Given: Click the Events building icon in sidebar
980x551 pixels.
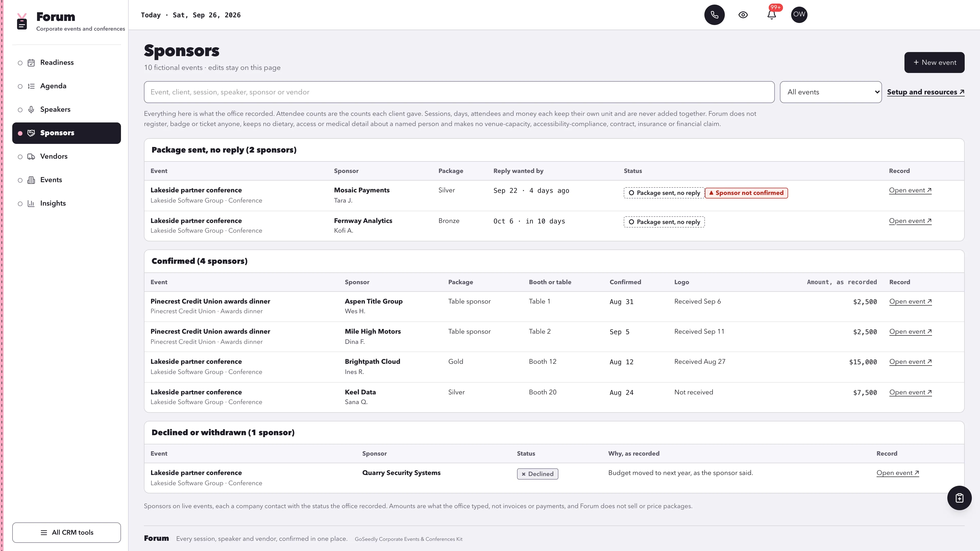Looking at the screenshot, I should (x=31, y=180).
